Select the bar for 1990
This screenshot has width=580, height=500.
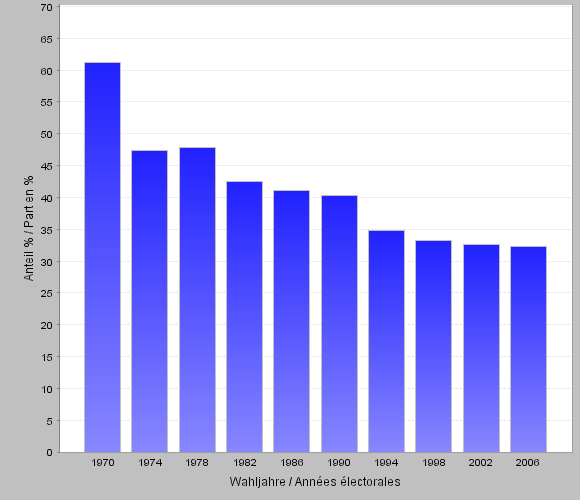tap(339, 324)
